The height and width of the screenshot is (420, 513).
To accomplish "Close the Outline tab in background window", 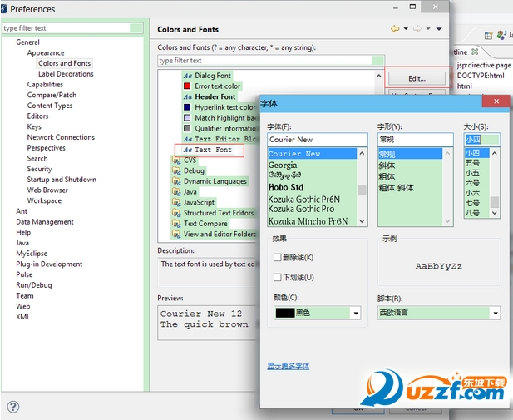I will click(x=475, y=52).
